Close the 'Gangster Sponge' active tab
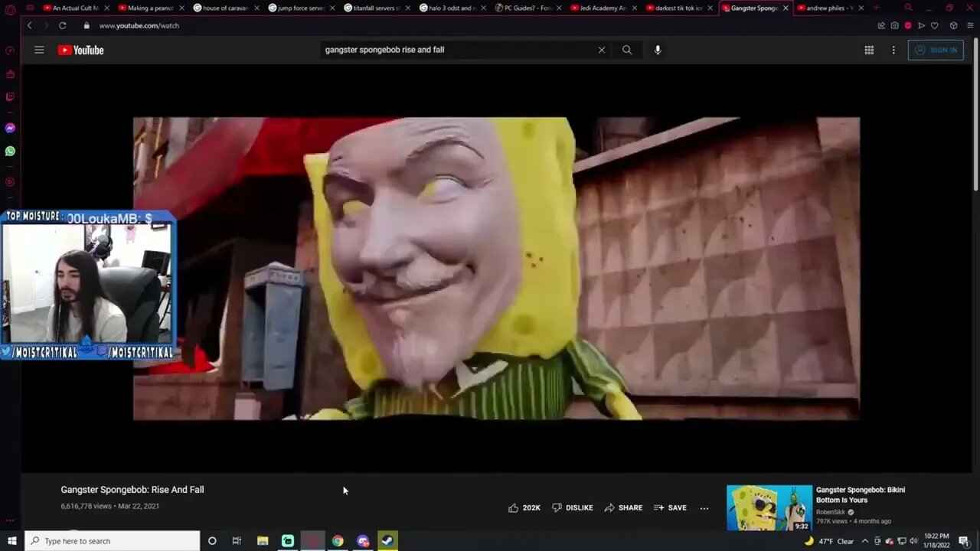This screenshot has width=980, height=551. [x=786, y=8]
